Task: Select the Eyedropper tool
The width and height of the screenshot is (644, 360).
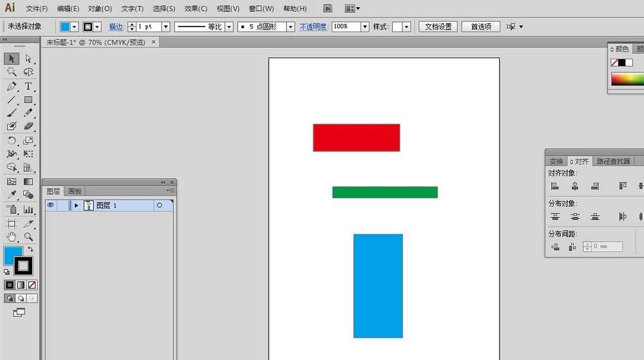Action: pyautogui.click(x=12, y=194)
